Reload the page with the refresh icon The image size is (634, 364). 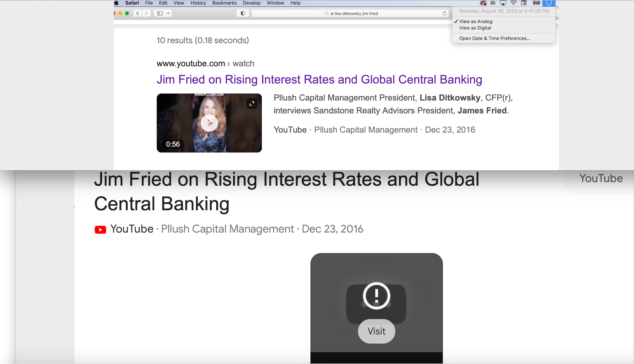point(444,13)
